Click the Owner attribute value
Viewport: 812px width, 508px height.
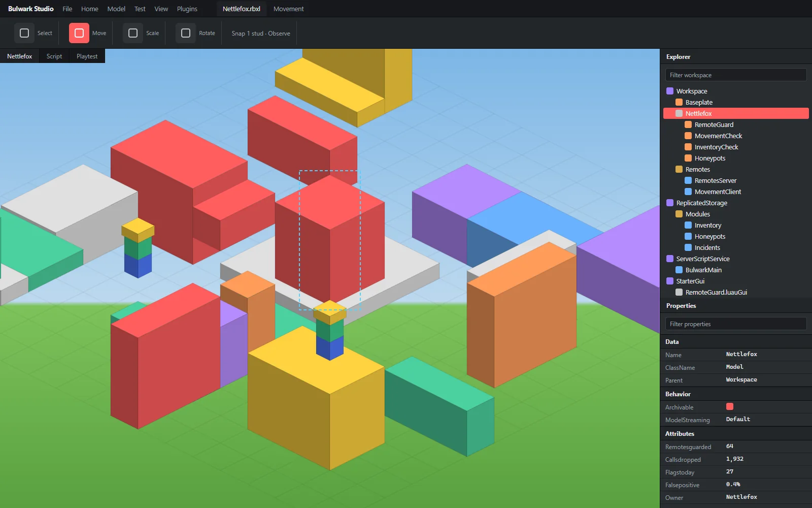[x=741, y=497]
